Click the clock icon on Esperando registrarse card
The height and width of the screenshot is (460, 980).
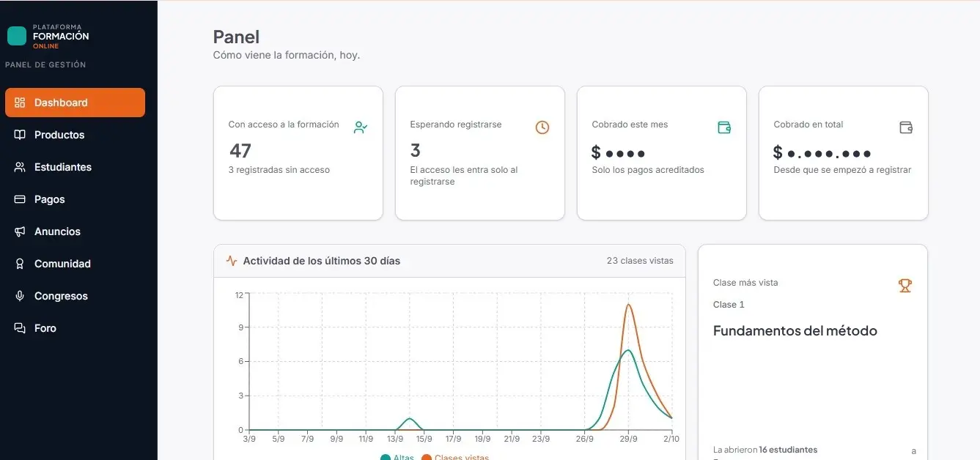click(542, 127)
